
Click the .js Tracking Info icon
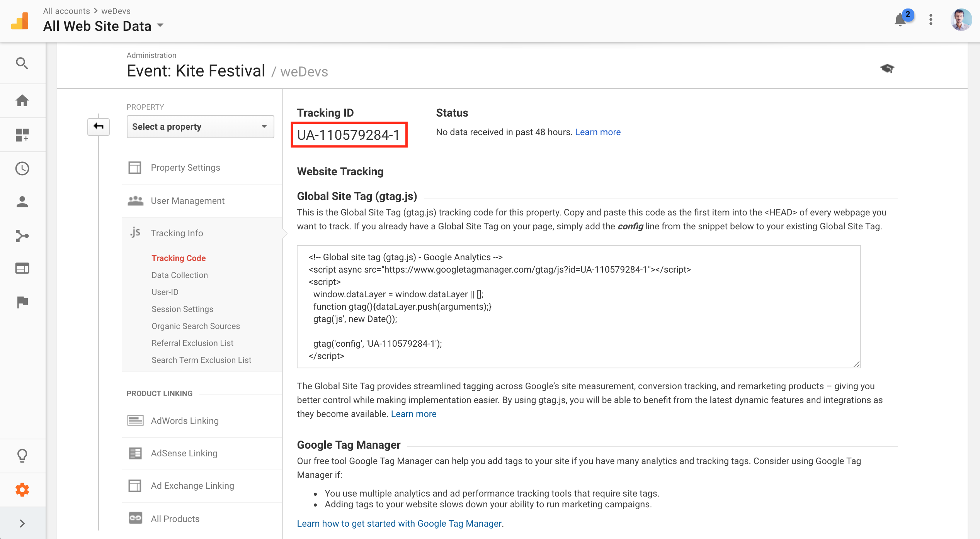coord(135,232)
